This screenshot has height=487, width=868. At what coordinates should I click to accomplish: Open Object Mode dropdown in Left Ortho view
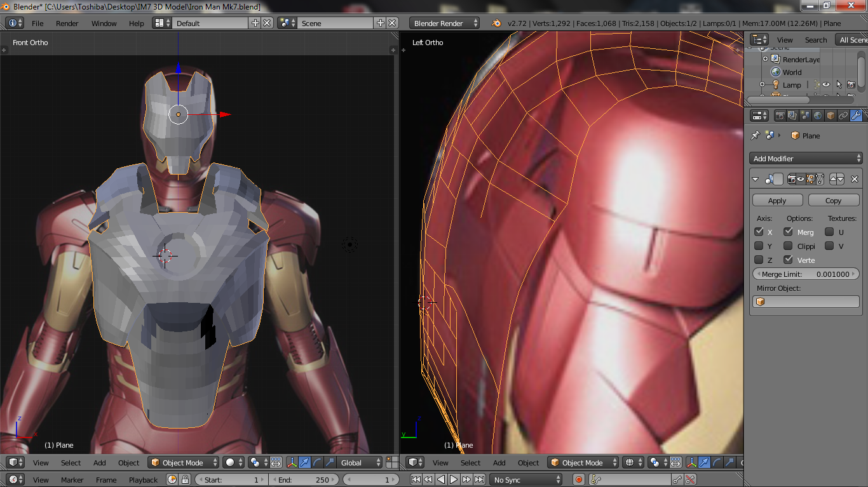pos(583,462)
